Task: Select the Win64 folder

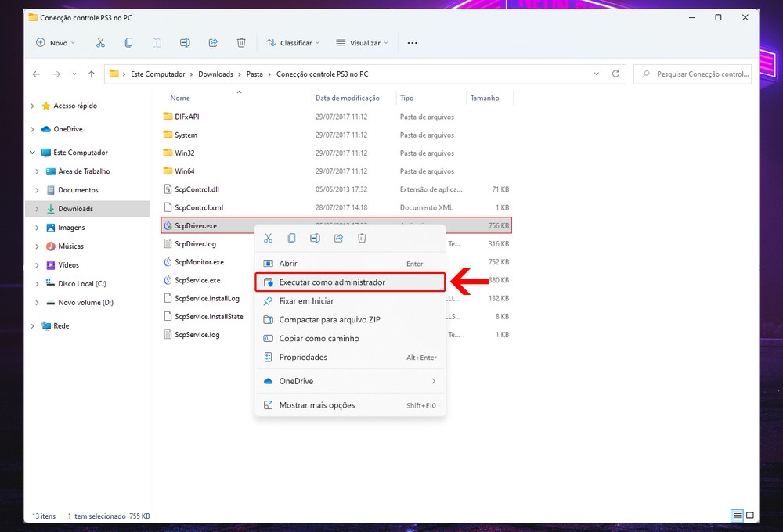Action: pos(185,171)
